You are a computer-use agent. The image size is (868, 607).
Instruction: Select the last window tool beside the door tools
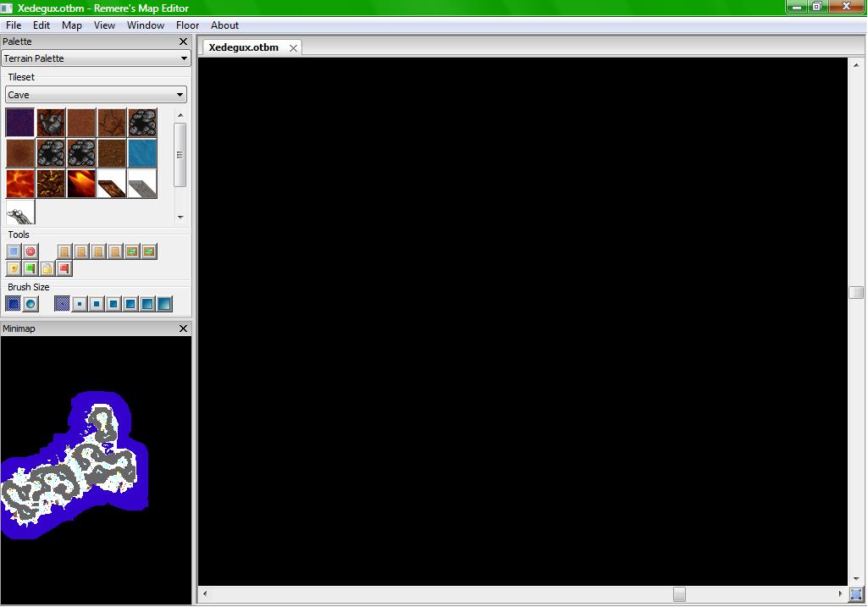coord(149,251)
